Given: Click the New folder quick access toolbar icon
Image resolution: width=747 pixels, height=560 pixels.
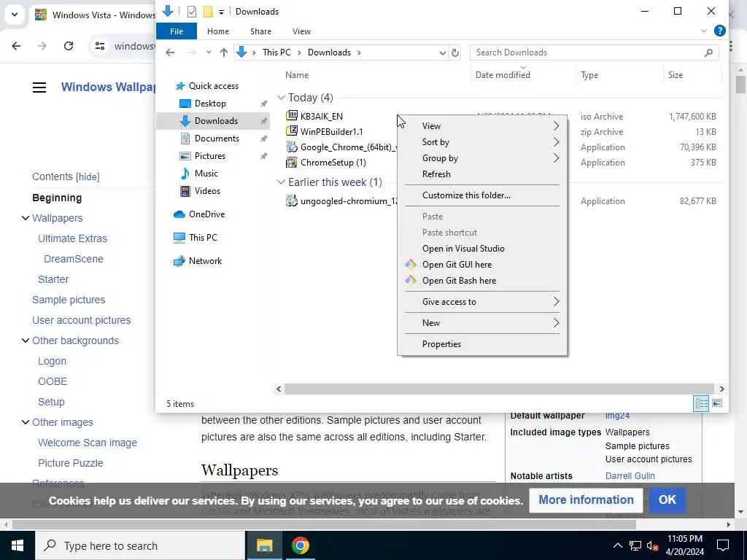Looking at the screenshot, I should point(208,12).
